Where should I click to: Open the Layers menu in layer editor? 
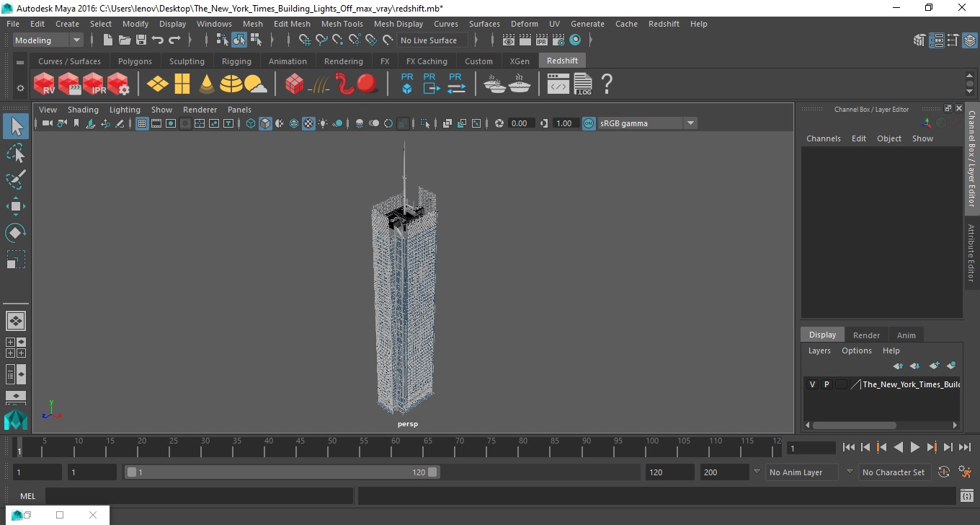coord(819,350)
